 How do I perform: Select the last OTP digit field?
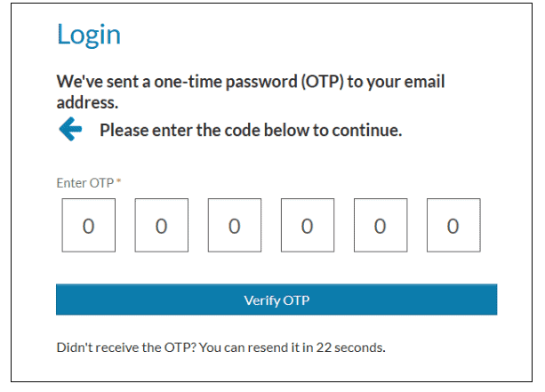point(453,226)
